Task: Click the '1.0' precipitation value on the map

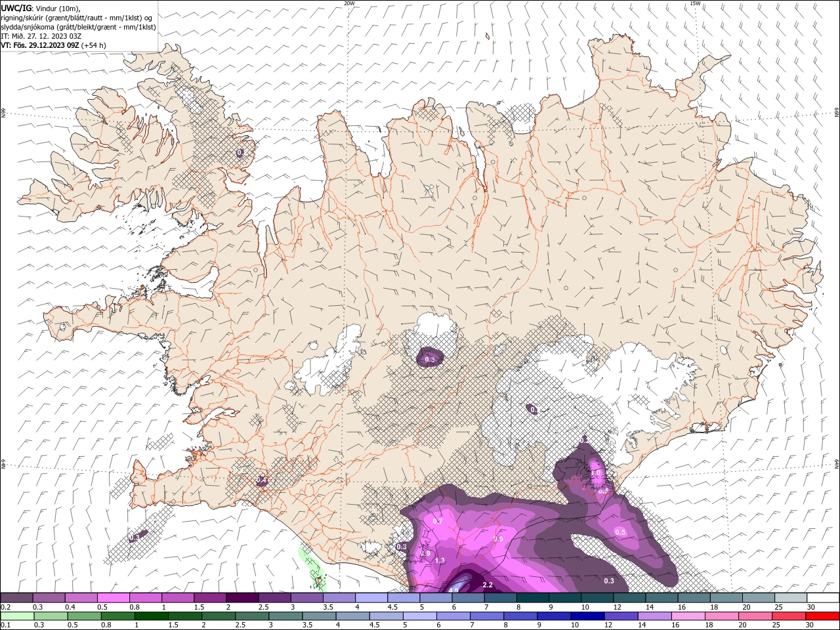Action: pyautogui.click(x=596, y=472)
